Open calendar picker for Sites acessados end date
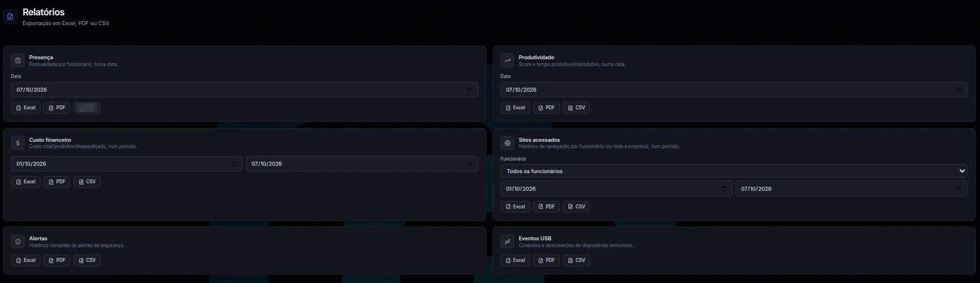The width and height of the screenshot is (980, 283). (959, 188)
